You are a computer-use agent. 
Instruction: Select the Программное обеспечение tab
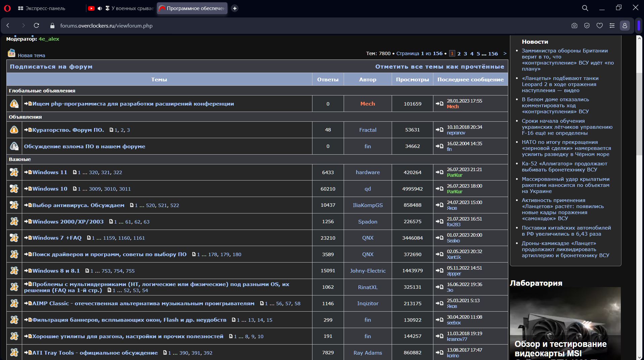(192, 8)
